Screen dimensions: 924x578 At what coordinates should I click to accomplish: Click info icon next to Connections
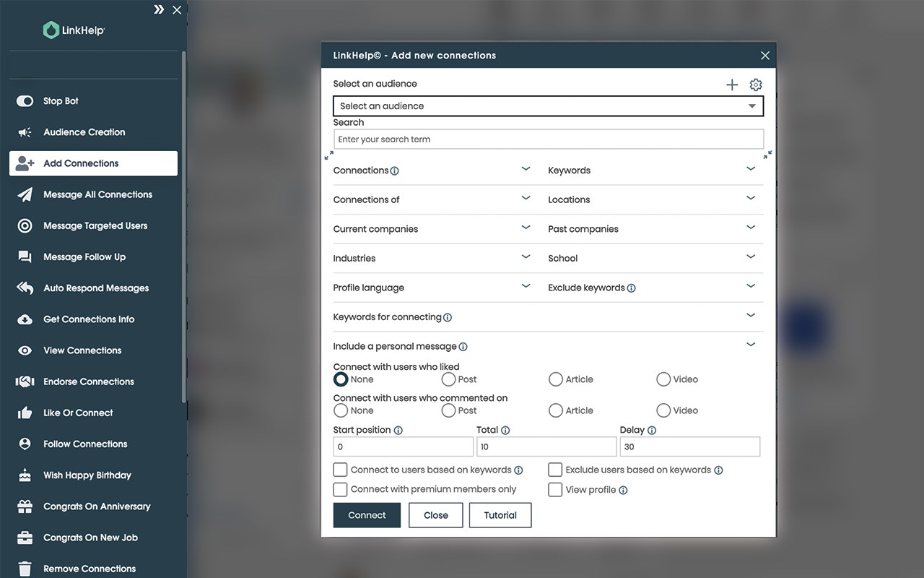pos(395,171)
